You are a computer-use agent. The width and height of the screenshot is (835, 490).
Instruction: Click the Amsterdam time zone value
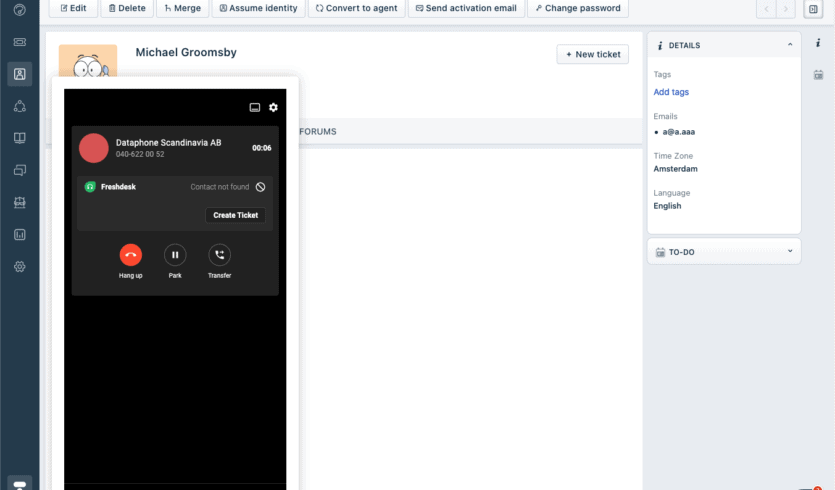coord(675,169)
